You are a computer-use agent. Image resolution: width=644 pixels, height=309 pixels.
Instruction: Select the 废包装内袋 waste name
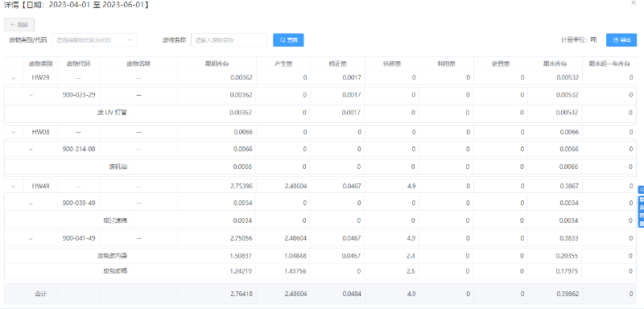tap(112, 256)
